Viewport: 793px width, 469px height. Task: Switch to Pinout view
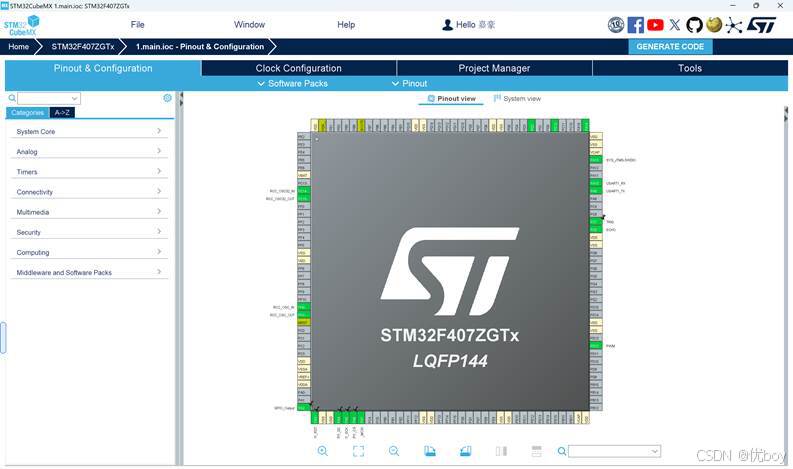[x=451, y=99]
